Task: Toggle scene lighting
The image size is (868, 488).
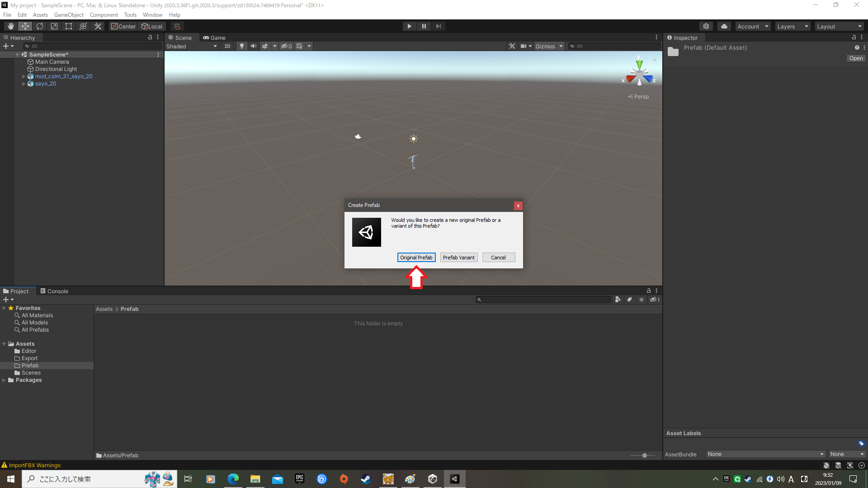Action: (x=242, y=46)
